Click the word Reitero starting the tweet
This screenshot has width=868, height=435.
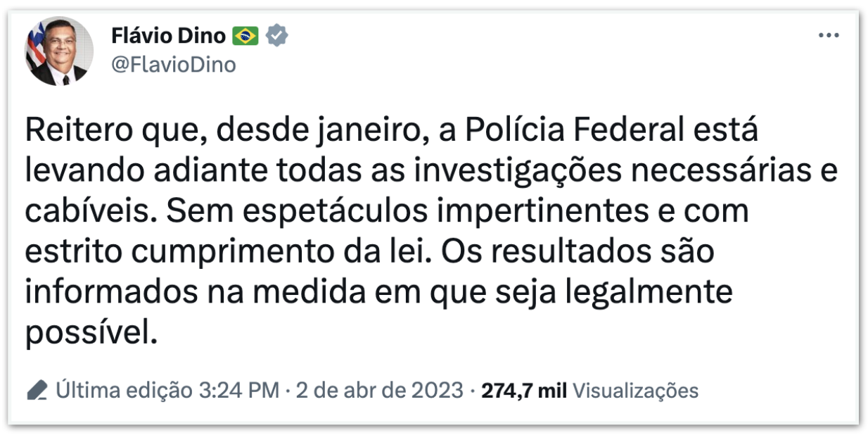click(69, 131)
